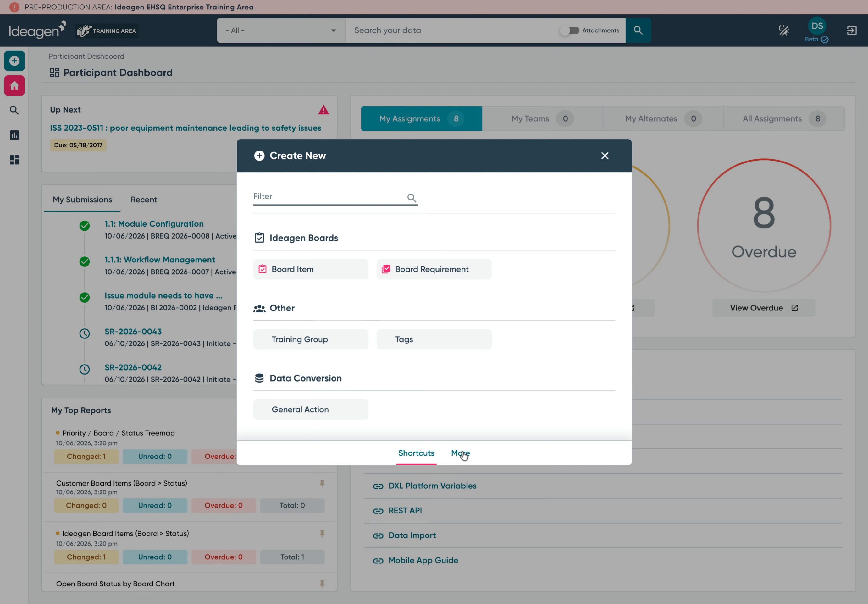The image size is (868, 604).
Task: Switch to the My Teams tab
Action: point(543,119)
